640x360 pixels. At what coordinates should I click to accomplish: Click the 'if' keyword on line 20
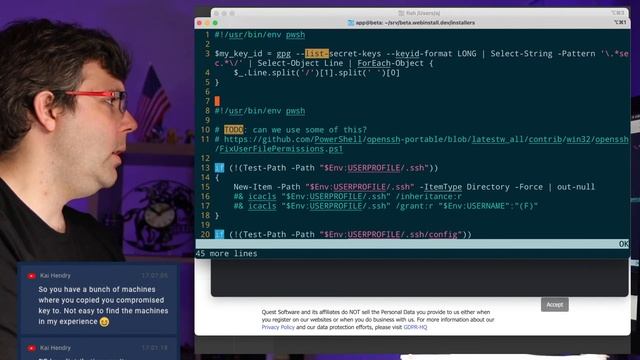(x=219, y=234)
